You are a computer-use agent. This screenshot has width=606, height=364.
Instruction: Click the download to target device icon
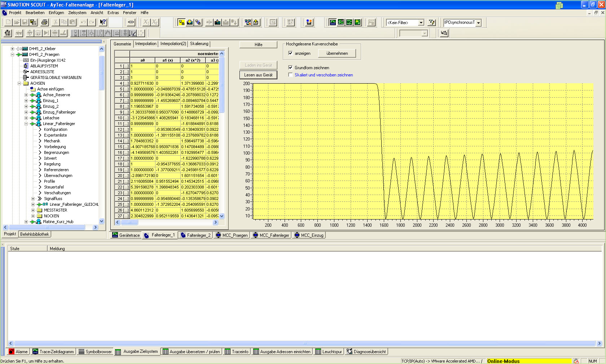pyautogui.click(x=217, y=22)
